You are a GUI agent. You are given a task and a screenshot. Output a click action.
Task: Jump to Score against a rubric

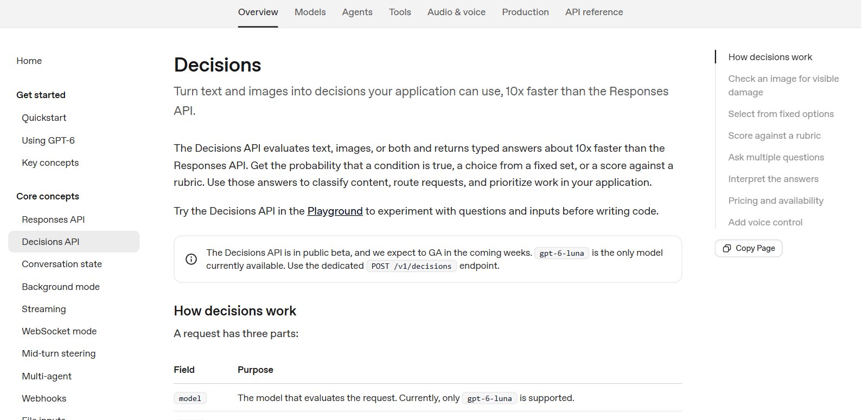coord(774,135)
